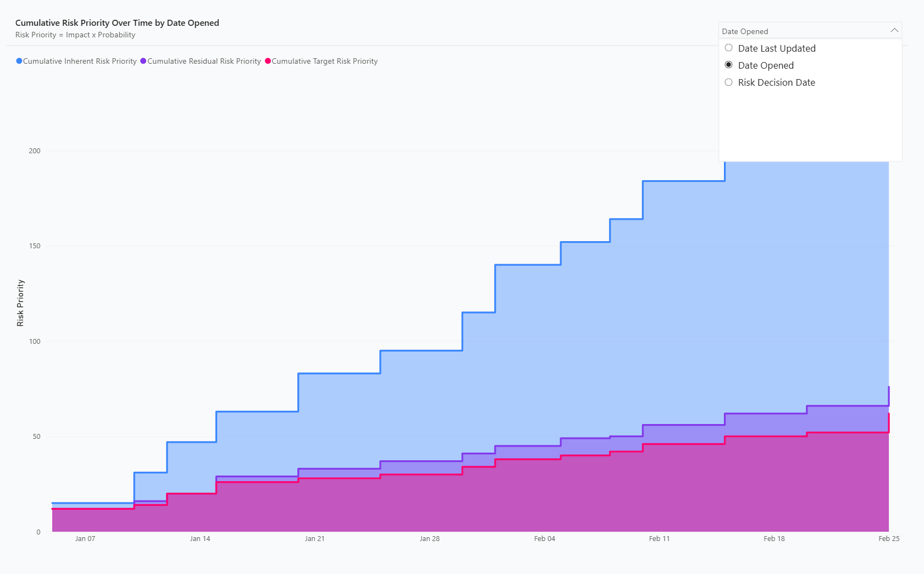Click the chart title Cumulative Risk Priority Over Time
The height and width of the screenshot is (574, 924).
pos(117,23)
